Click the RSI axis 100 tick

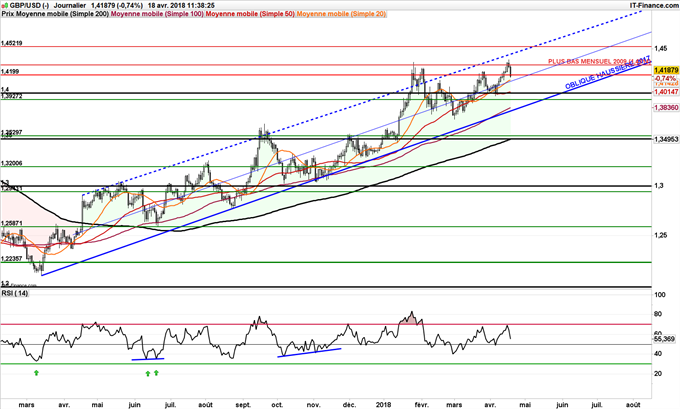659,295
